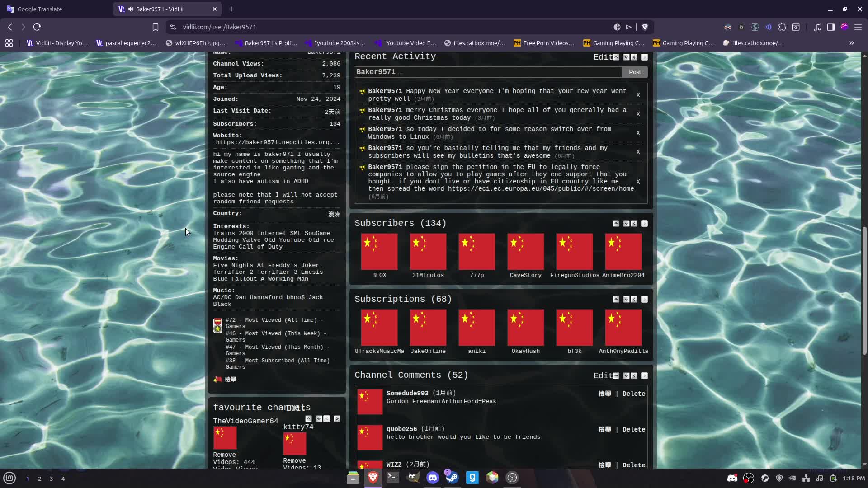This screenshot has width=868, height=488.
Task: Bookmark this page with bookmark icon
Action: point(155,27)
